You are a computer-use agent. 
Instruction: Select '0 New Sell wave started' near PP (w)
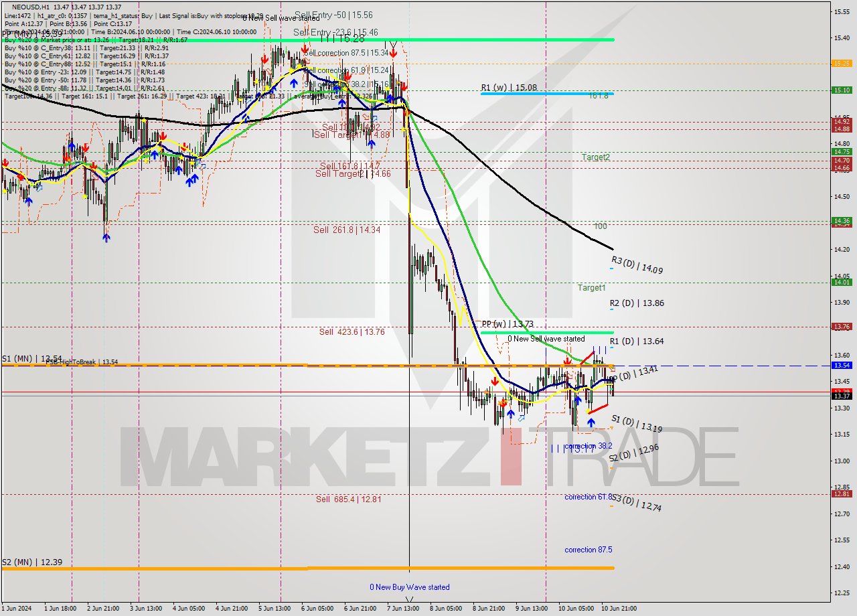pyautogui.click(x=546, y=339)
